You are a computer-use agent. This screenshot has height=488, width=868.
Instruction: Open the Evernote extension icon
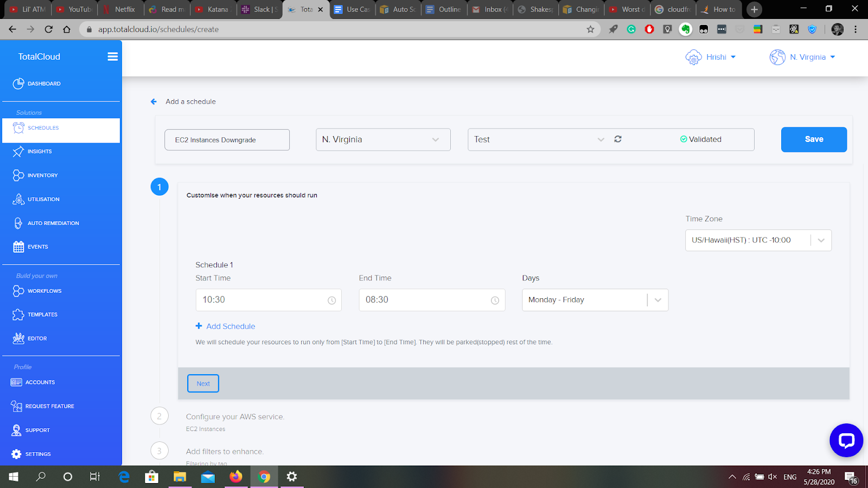pos(686,29)
